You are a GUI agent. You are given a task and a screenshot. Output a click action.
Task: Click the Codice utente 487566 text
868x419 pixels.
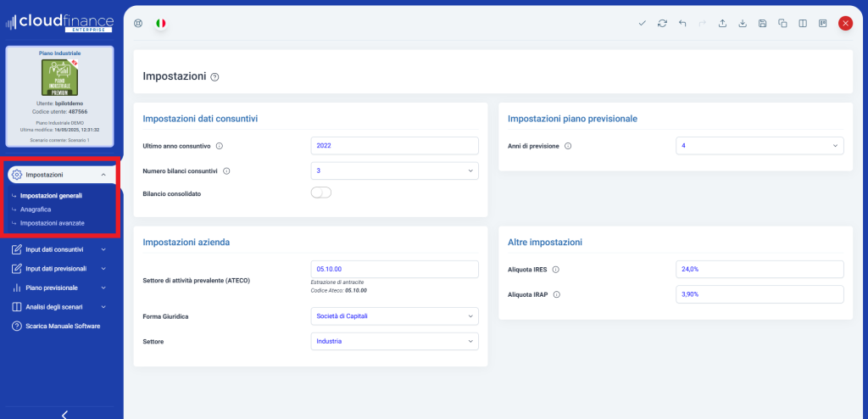point(60,111)
